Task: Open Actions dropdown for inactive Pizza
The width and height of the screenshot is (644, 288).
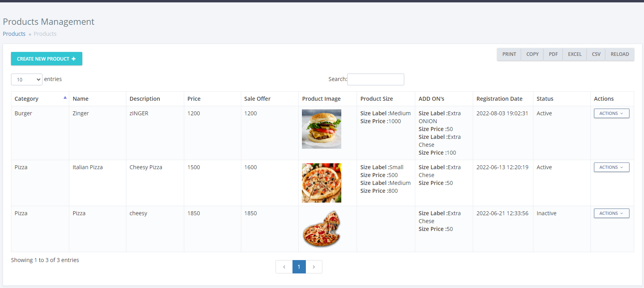Action: pos(611,213)
